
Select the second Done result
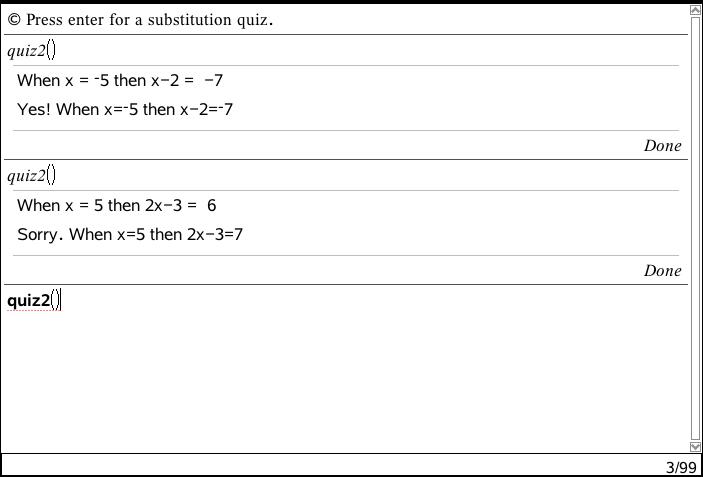coord(662,271)
